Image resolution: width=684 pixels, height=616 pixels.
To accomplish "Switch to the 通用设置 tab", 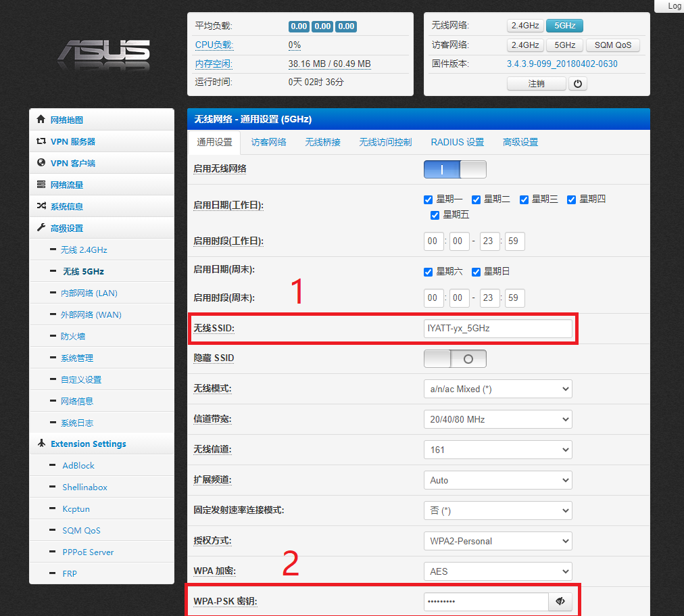I will 214,142.
